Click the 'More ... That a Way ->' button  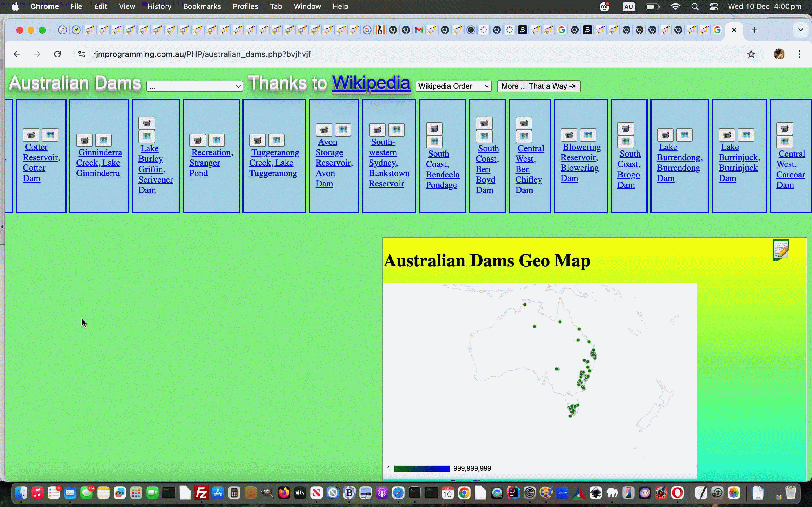point(538,86)
